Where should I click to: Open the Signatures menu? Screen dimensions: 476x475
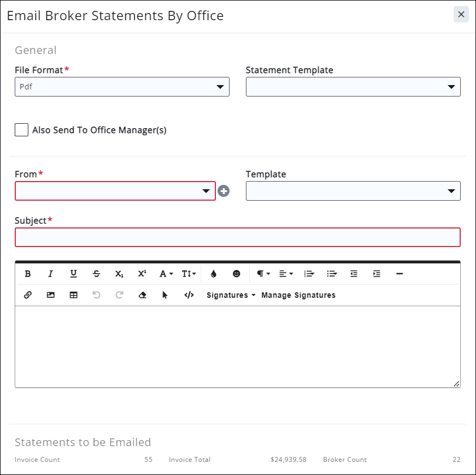coord(231,295)
